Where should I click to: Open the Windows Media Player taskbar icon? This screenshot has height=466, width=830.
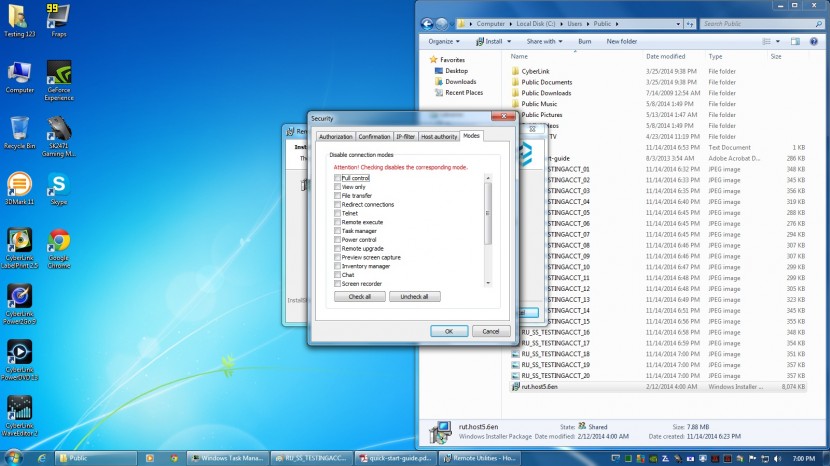pyautogui.click(x=150, y=458)
